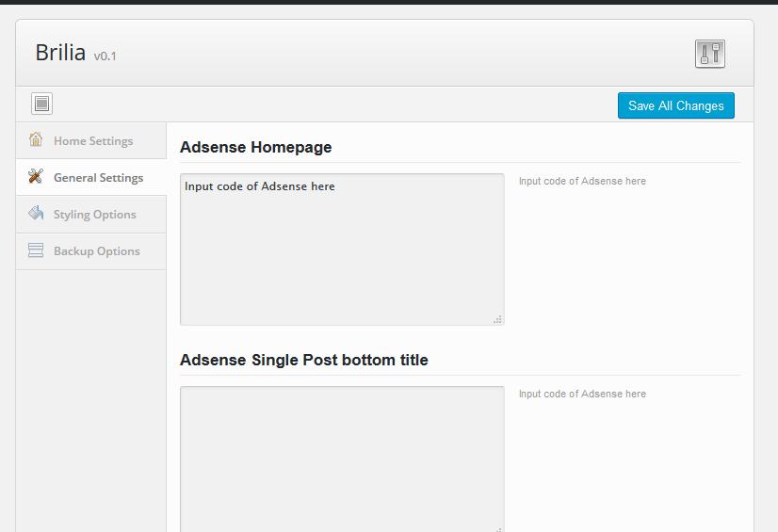Click the options sliders icon in header
778x532 pixels.
pos(709,54)
